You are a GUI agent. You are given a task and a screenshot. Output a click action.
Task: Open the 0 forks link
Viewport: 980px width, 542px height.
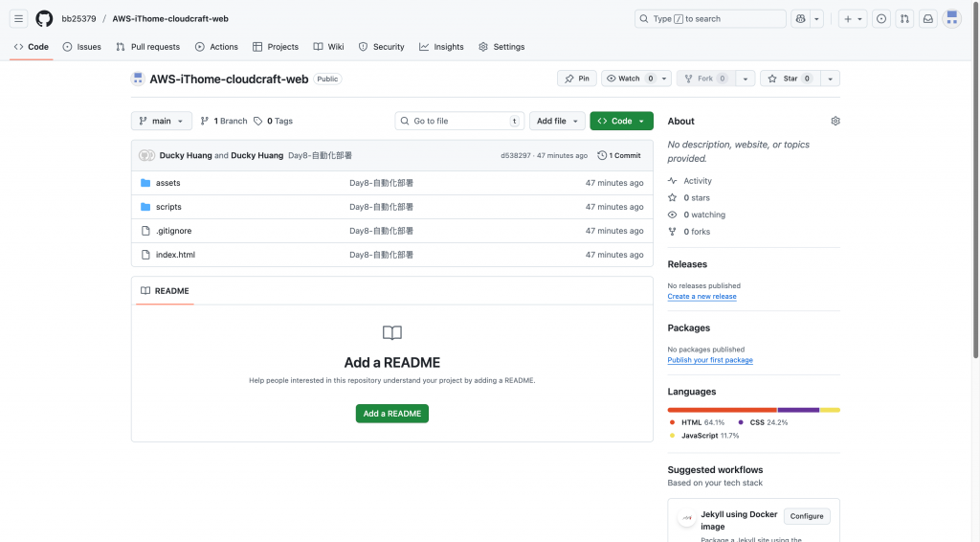click(689, 232)
